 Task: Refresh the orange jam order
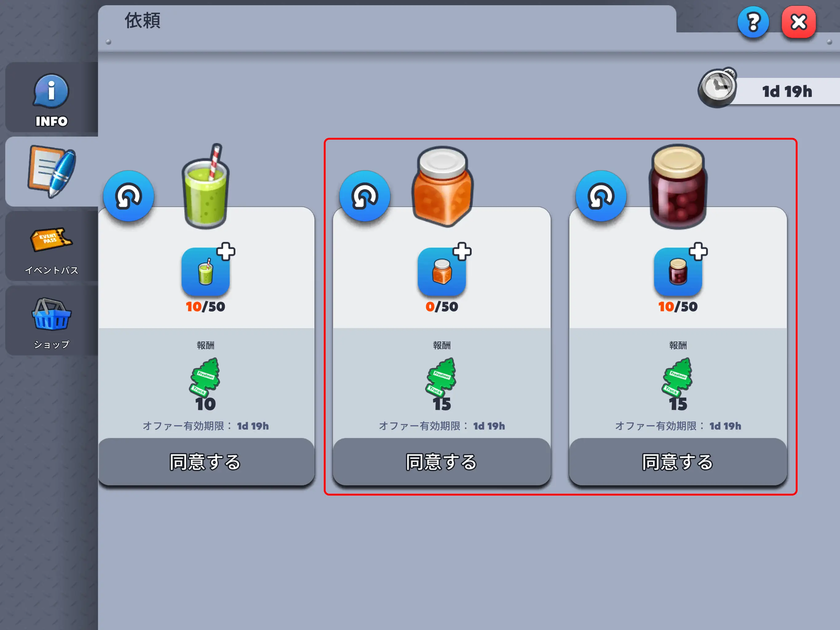coord(365,196)
